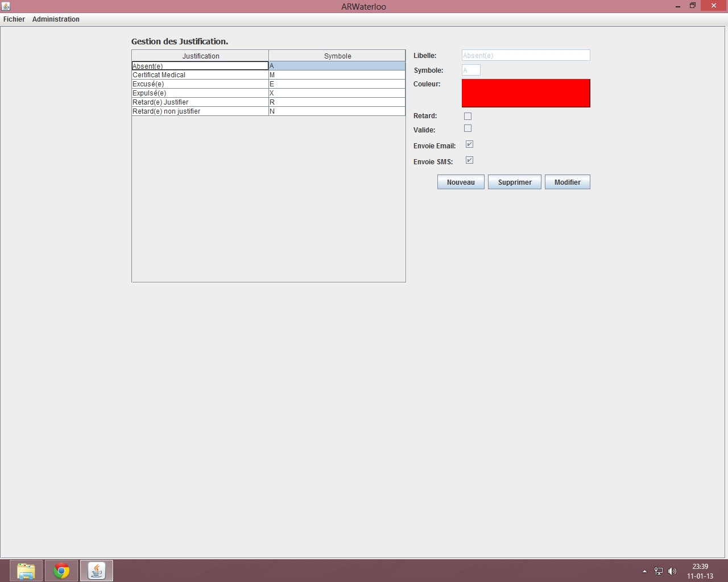This screenshot has width=728, height=582.
Task: Show hidden system tray icons
Action: (644, 571)
